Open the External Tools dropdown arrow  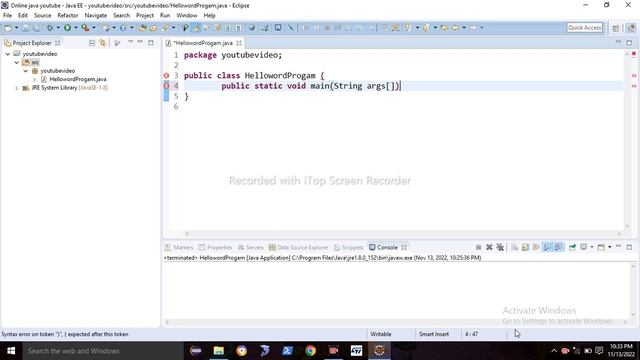[94, 28]
